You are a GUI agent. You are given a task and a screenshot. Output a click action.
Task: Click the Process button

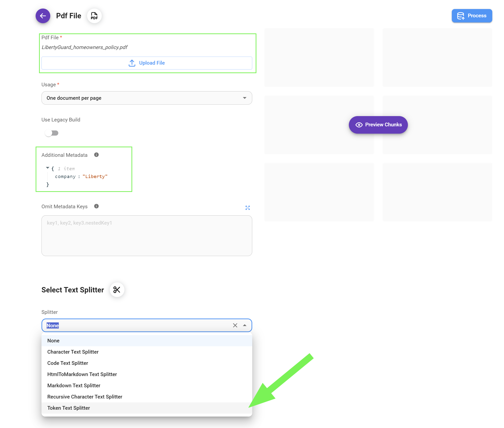472,16
